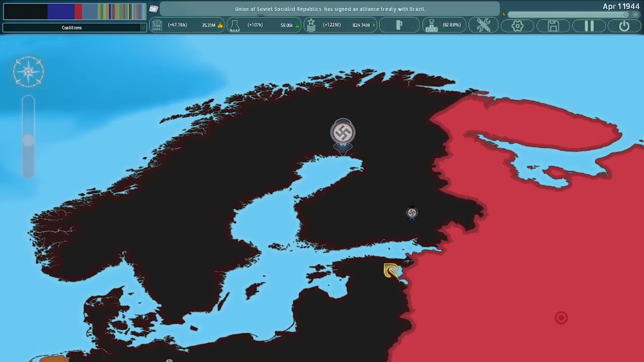This screenshot has width=644, height=362.
Task: Click the 62.88% ranking percentage
Action: 452,25
